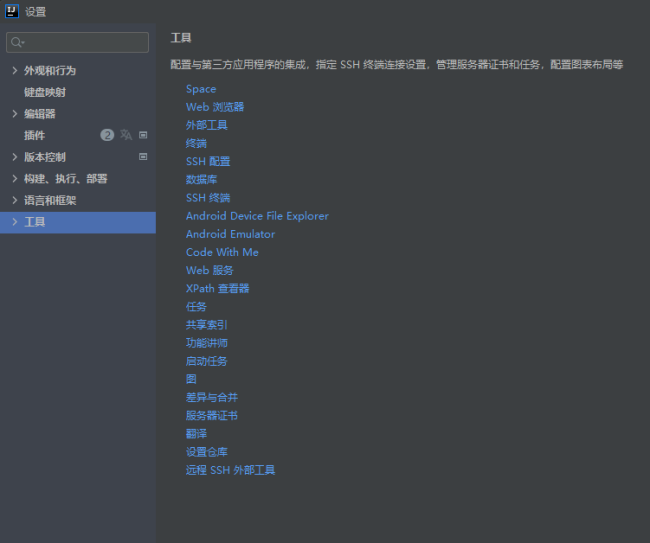
Task: Open Android Device File Explorer link
Action: (257, 216)
